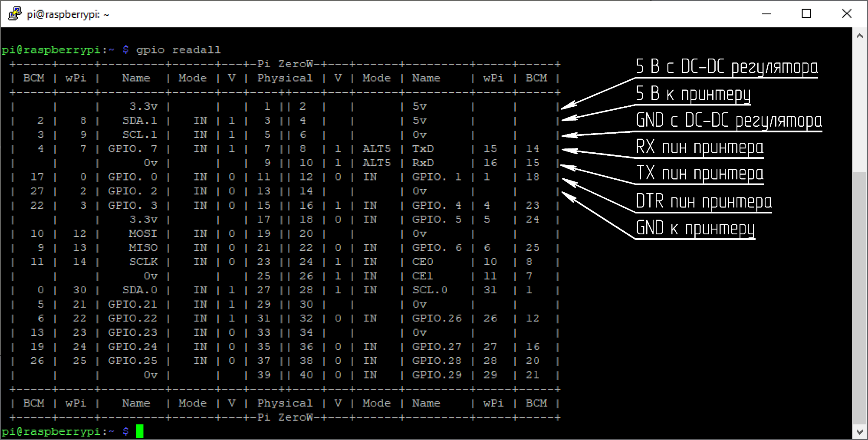
Task: Click the PuTTY icon in the title bar
Action: point(15,13)
